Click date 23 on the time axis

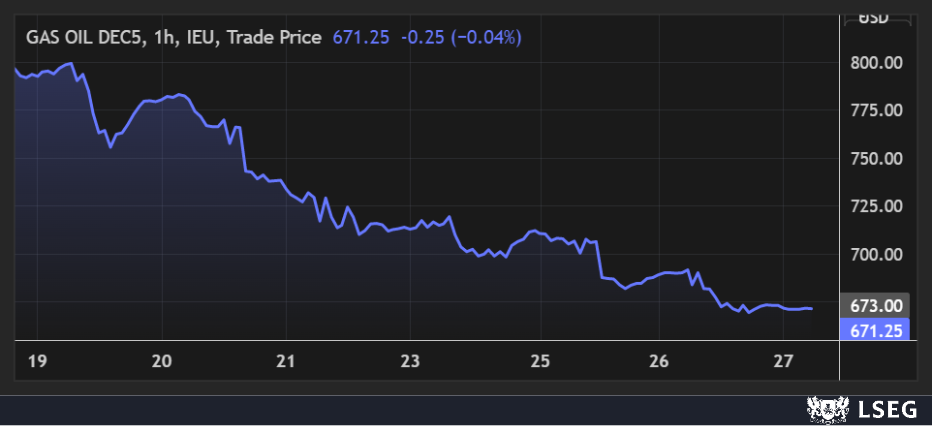(409, 360)
